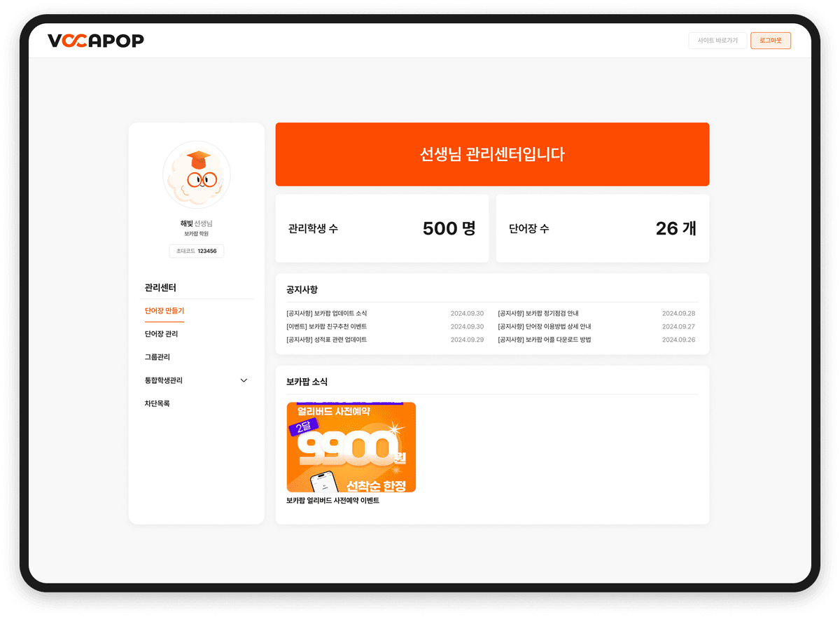840x617 pixels.
Task: Click the date 2024.09.26
Action: [x=678, y=340]
